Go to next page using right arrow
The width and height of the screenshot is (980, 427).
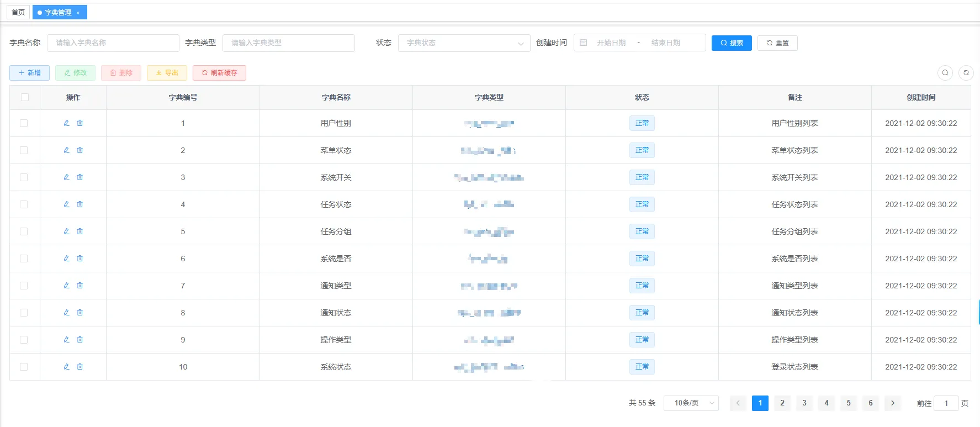[x=893, y=403]
